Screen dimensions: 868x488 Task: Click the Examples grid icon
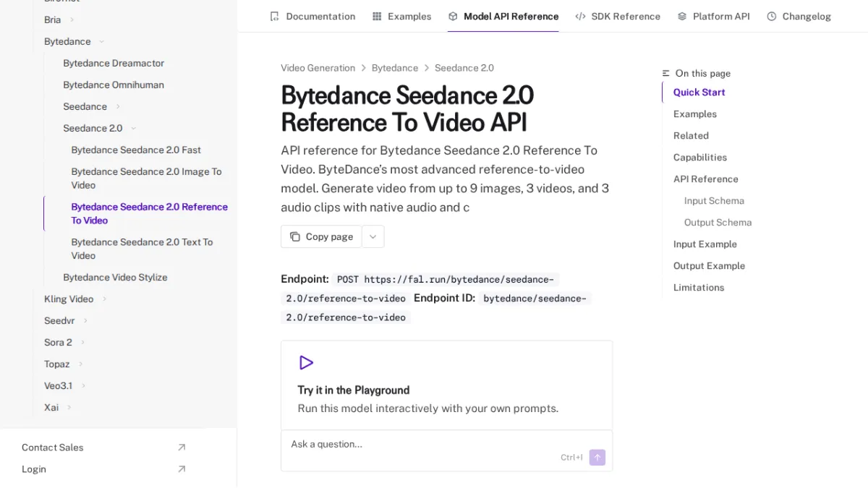[x=377, y=16]
